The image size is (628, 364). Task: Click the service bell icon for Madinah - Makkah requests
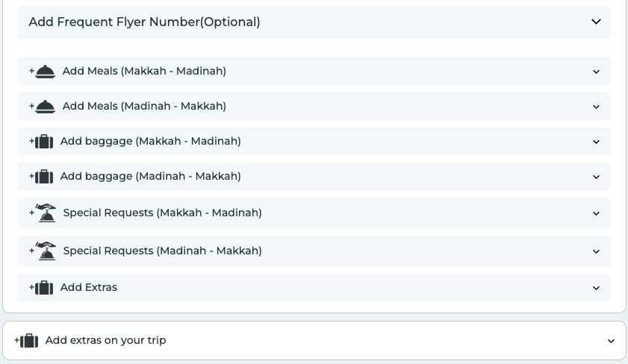[46, 251]
